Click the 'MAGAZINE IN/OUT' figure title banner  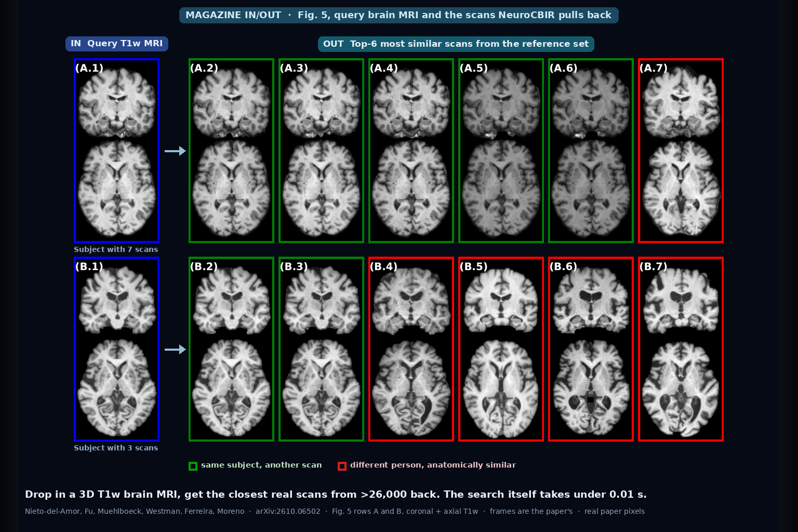click(x=398, y=15)
